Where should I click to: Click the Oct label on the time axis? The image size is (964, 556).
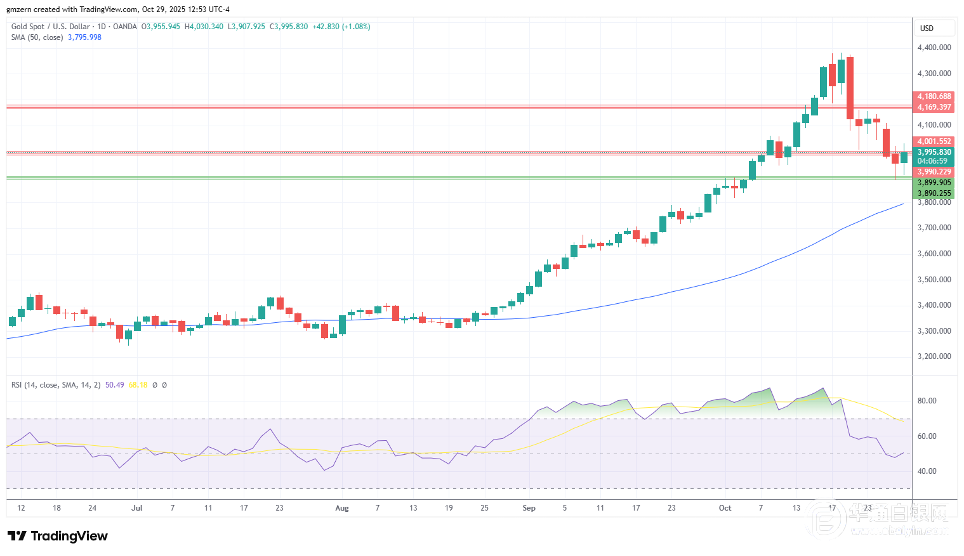(723, 508)
